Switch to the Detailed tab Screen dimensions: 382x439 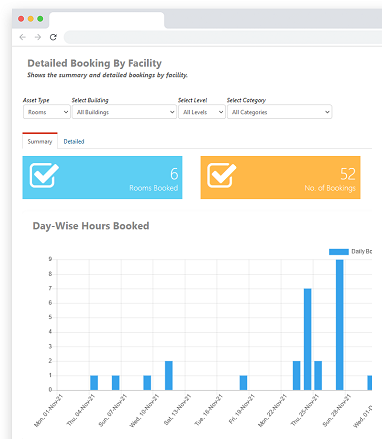pos(74,141)
